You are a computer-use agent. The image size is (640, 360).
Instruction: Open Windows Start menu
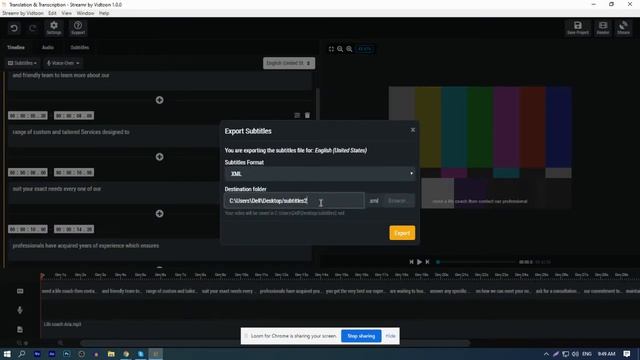pos(7,354)
